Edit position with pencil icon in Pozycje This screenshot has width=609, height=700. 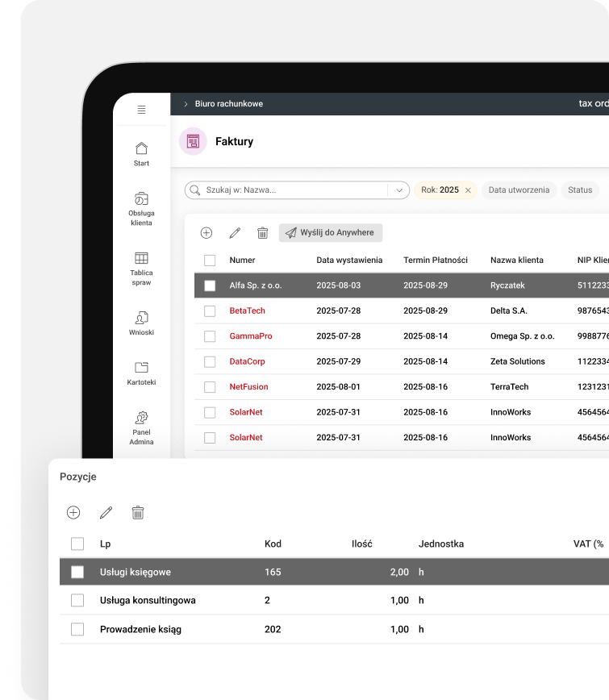pyautogui.click(x=106, y=513)
